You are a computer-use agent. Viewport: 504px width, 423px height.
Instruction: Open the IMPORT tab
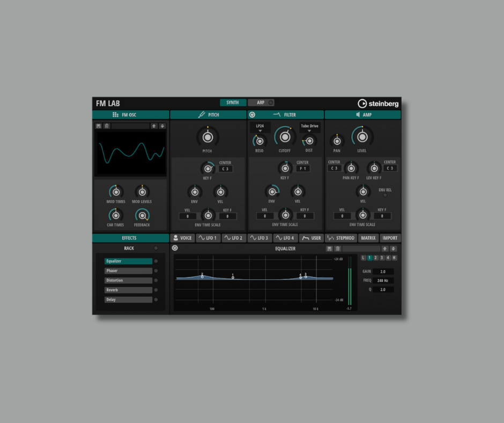(390, 238)
